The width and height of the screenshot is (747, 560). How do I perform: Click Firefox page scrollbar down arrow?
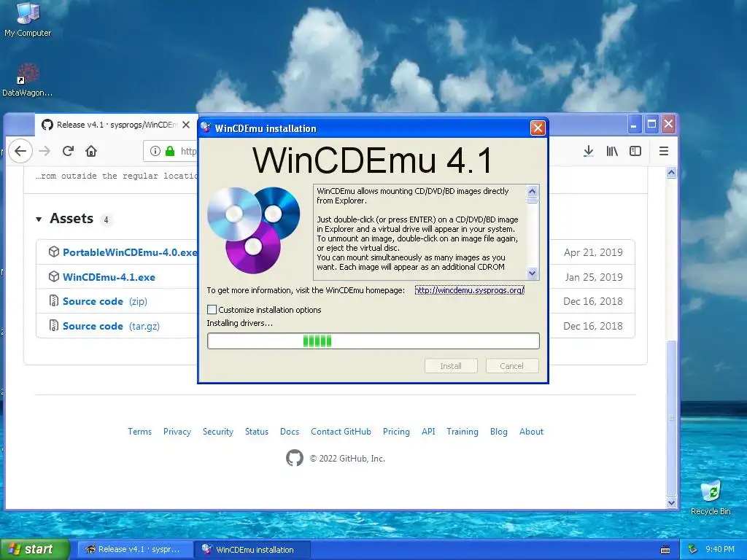pyautogui.click(x=671, y=503)
